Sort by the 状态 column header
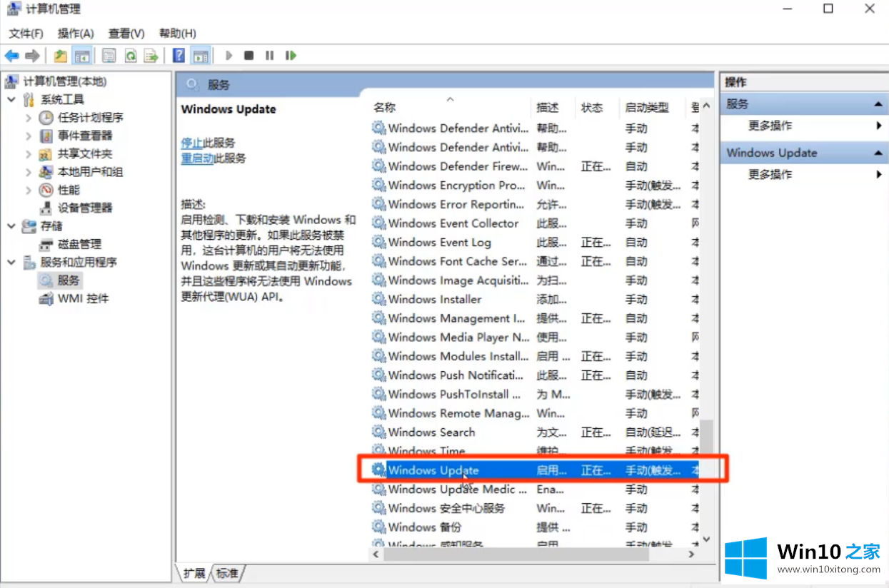 (x=592, y=108)
